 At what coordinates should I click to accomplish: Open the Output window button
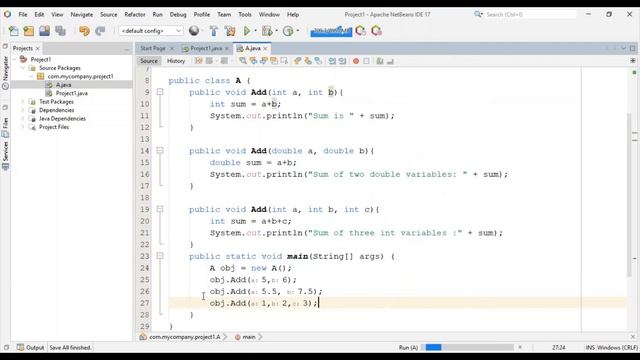(31, 348)
